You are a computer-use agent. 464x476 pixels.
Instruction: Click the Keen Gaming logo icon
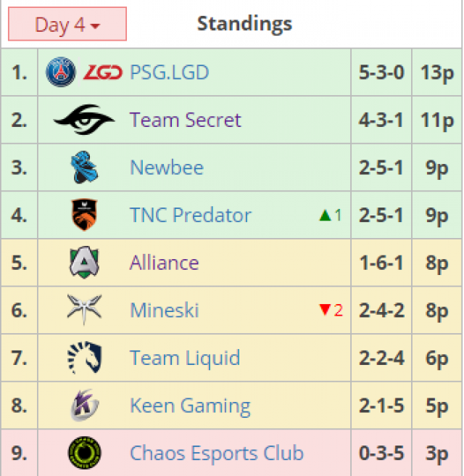(84, 406)
